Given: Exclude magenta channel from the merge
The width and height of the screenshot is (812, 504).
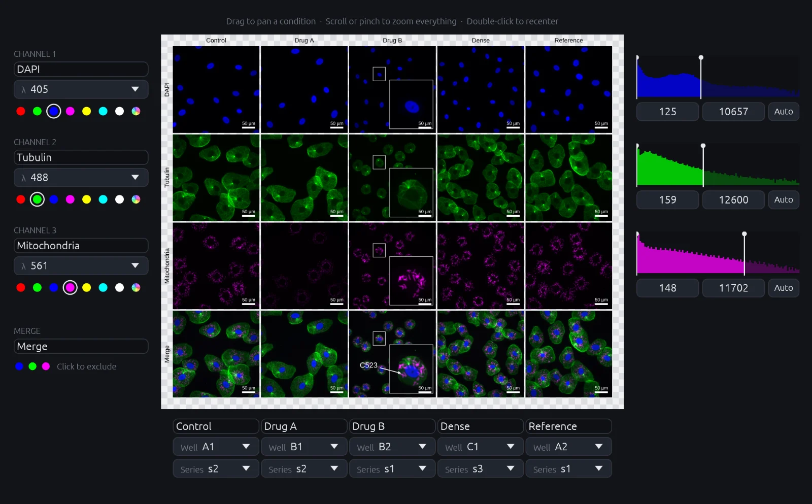Looking at the screenshot, I should coord(46,366).
